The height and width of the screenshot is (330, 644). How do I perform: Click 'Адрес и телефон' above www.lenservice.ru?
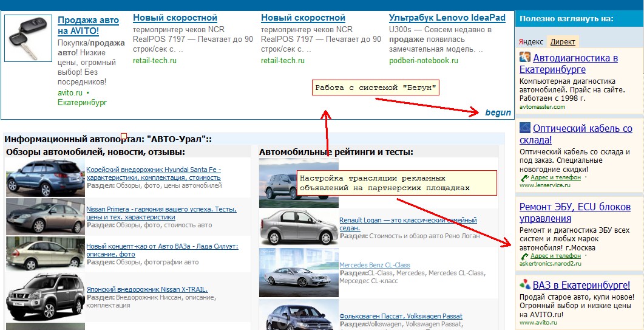click(556, 177)
